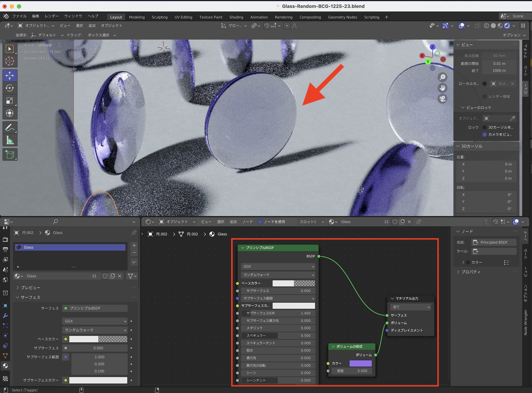
Task: Switch to the Shading workspace tab
Action: (x=236, y=17)
